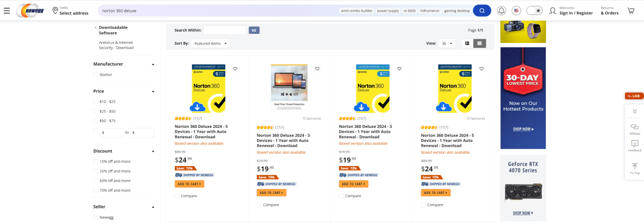Open the notifications bell icon
644x224 pixels.
pyautogui.click(x=501, y=11)
